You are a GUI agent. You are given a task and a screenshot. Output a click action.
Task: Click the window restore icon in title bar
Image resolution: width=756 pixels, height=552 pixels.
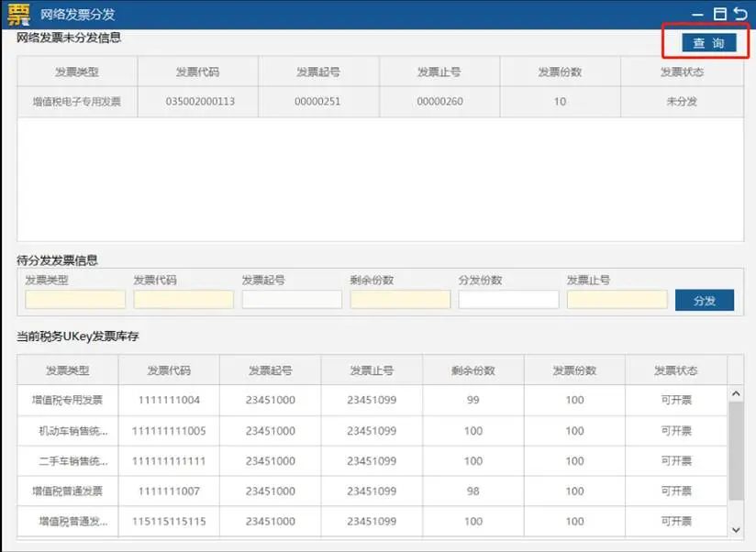720,14
